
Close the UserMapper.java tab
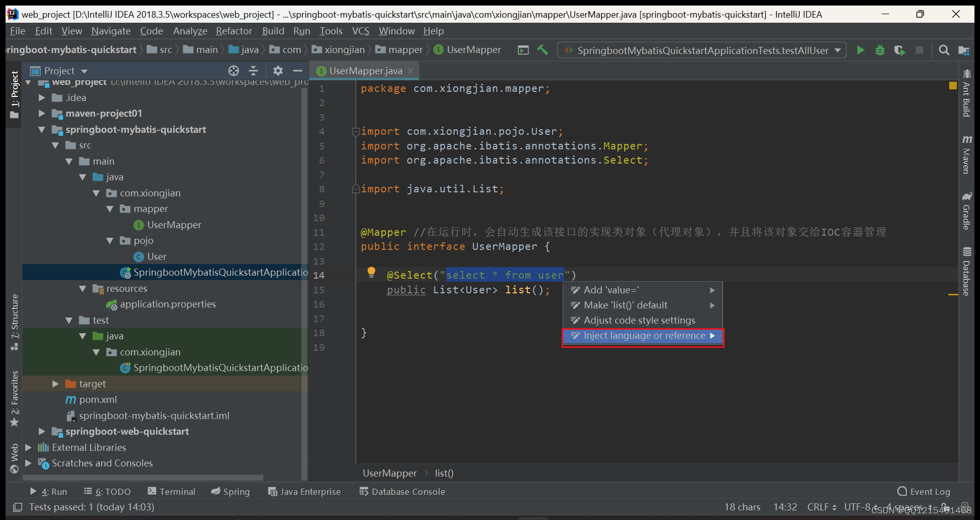[x=410, y=71]
